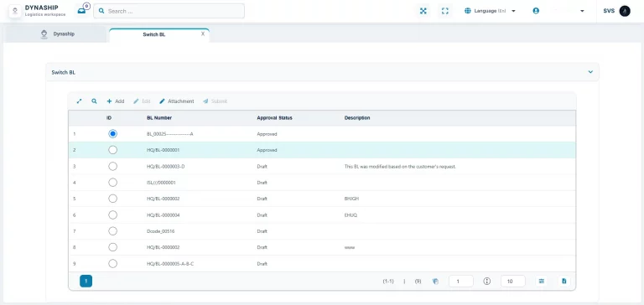This screenshot has width=644, height=305.
Task: Click the Add button
Action: click(116, 101)
